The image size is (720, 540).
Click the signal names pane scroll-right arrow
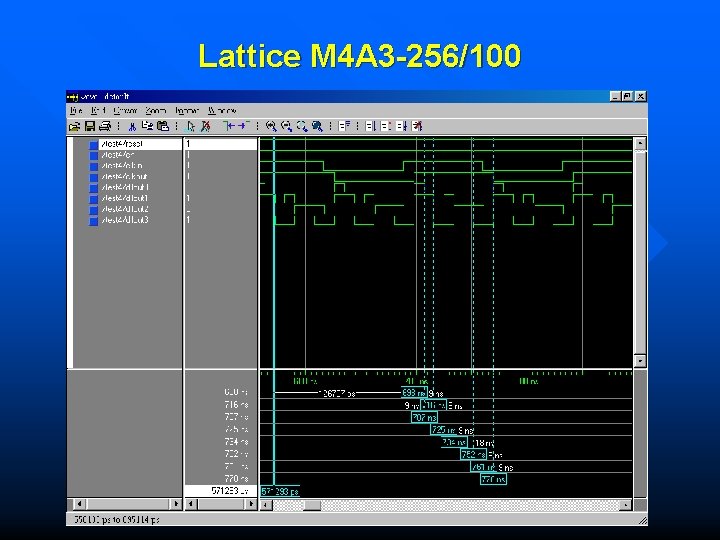tap(175, 504)
